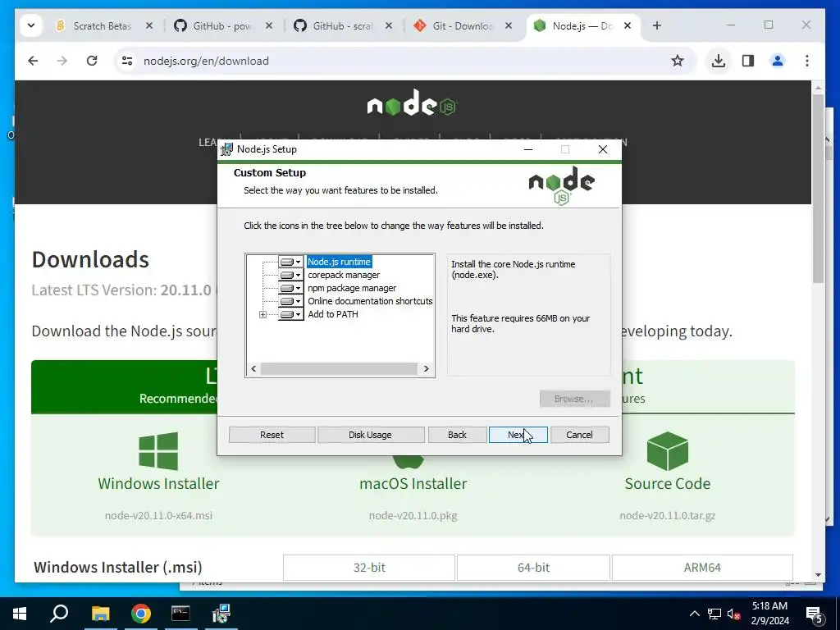Open Chrome three-dot menu

807,61
